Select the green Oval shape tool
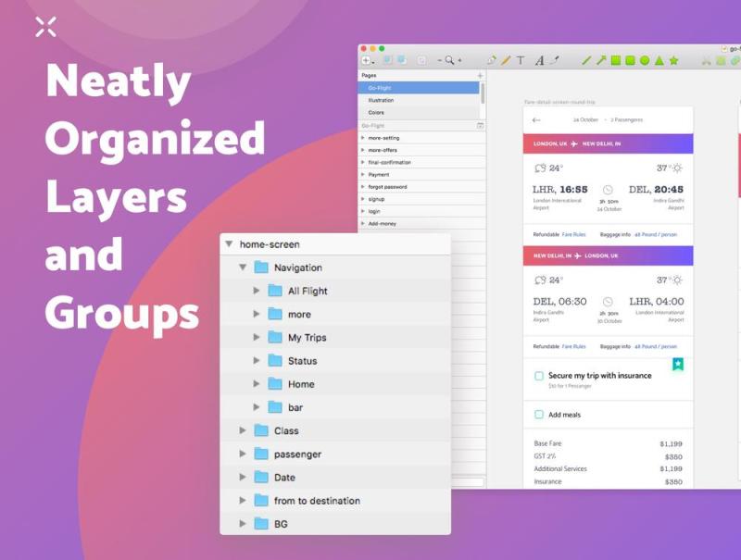This screenshot has height=560, width=741. point(645,60)
